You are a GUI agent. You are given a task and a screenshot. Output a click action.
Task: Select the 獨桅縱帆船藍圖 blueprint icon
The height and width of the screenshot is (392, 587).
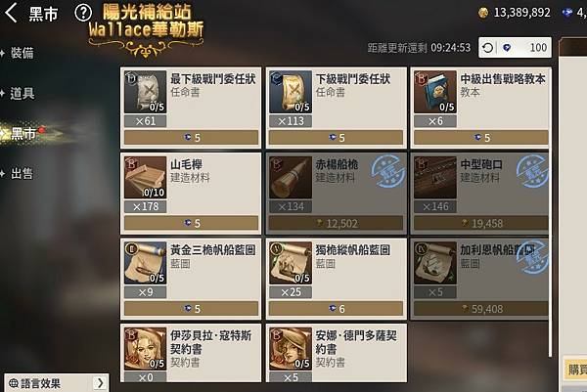coord(291,263)
